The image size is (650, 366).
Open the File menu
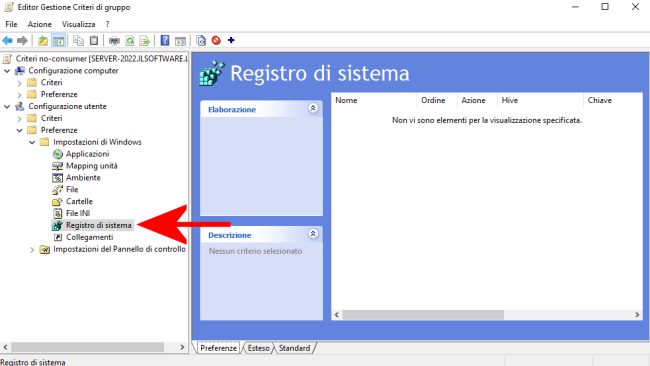11,24
